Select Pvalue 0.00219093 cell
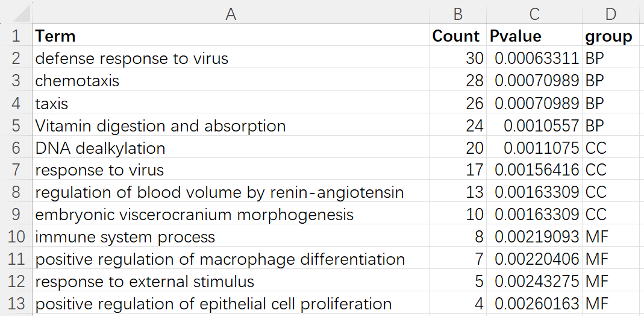This screenshot has height=316, width=644. pos(534,237)
